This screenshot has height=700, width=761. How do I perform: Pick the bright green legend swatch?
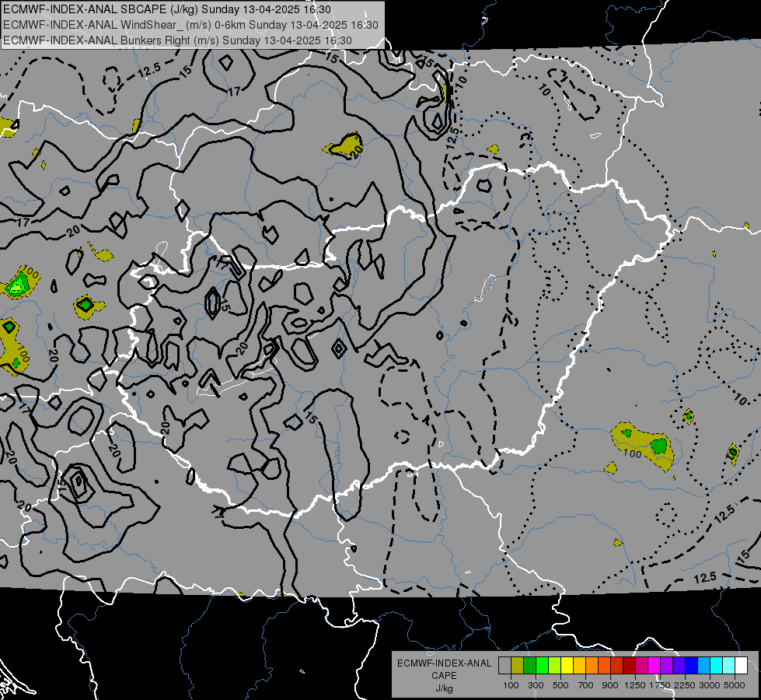542,666
